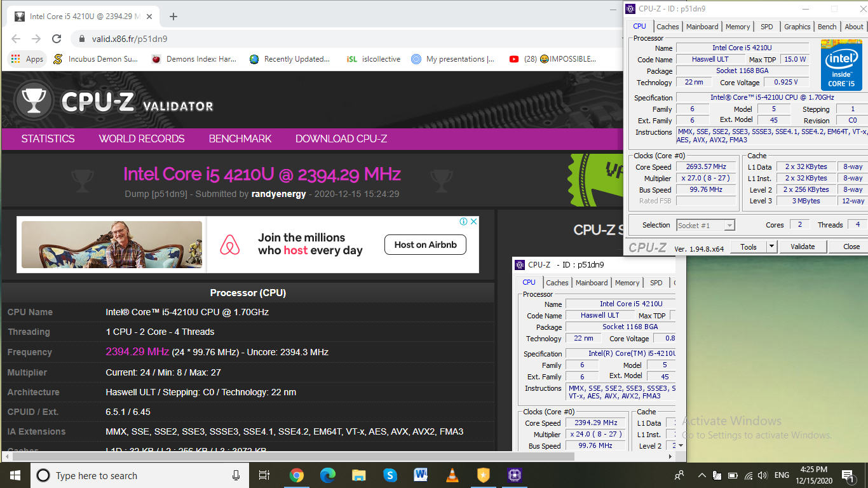Image resolution: width=868 pixels, height=488 pixels.
Task: Click Host on Airbnb ad button
Action: 425,245
